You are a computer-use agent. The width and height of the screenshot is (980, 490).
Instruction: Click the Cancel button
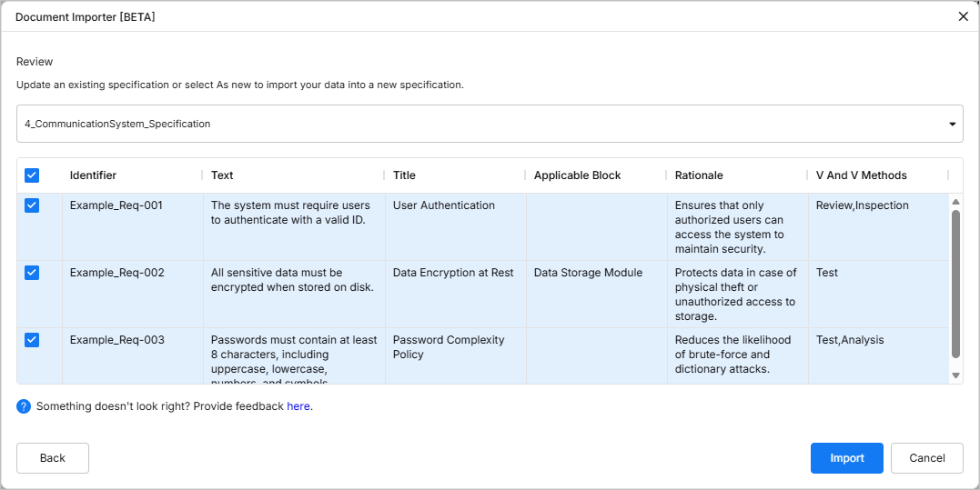pyautogui.click(x=926, y=458)
